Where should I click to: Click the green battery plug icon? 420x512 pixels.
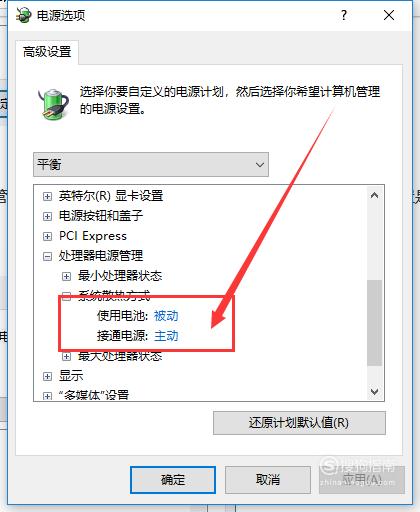click(53, 104)
